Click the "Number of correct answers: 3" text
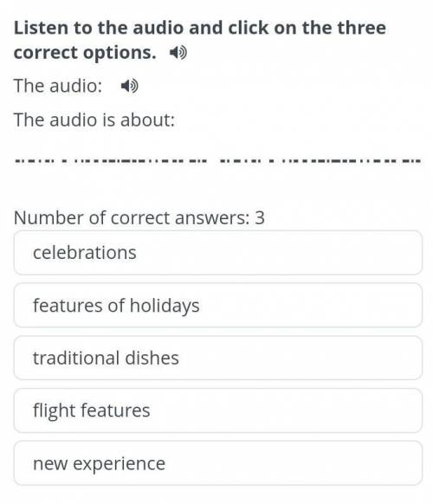433x504 pixels. pyautogui.click(x=139, y=217)
